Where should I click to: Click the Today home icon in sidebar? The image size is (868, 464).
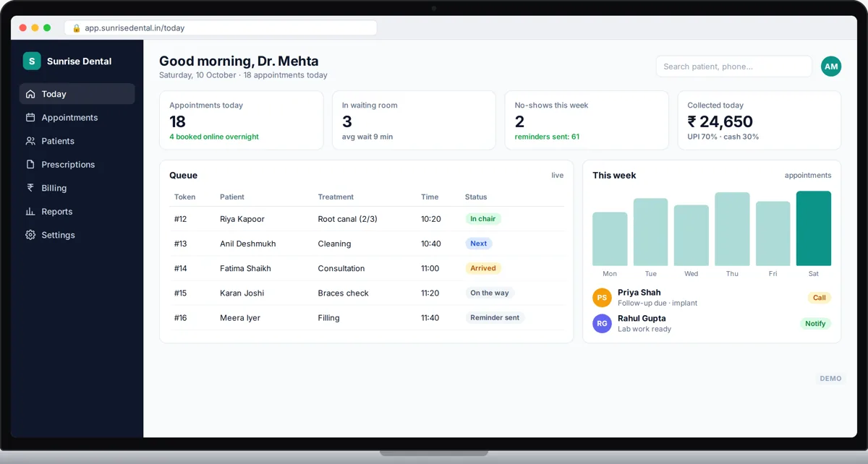[30, 94]
